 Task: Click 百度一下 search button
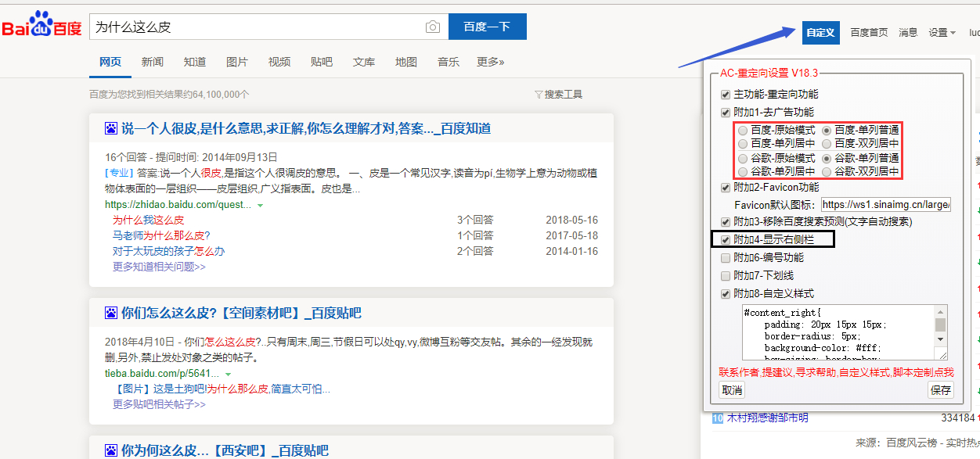[487, 27]
